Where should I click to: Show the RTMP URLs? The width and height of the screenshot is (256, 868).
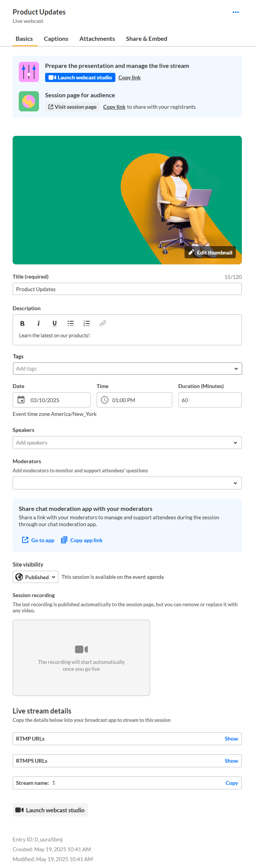pyautogui.click(x=231, y=739)
